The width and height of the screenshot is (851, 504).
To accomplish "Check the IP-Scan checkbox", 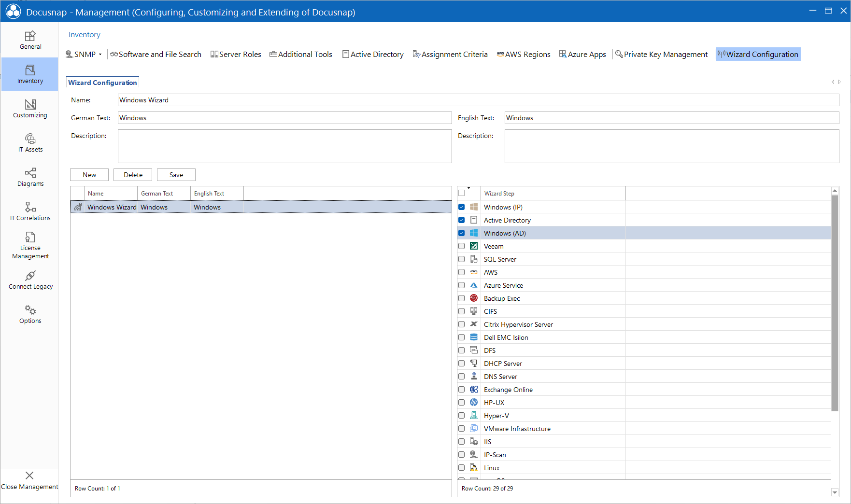I will tap(462, 455).
